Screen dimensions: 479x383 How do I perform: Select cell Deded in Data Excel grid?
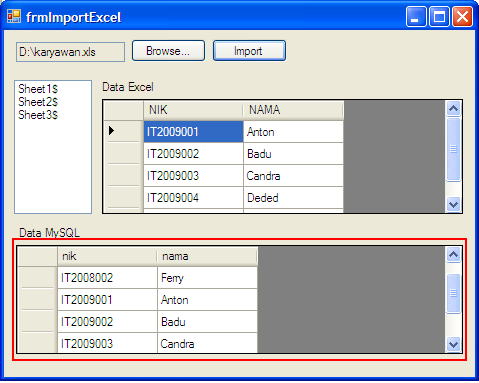point(293,198)
